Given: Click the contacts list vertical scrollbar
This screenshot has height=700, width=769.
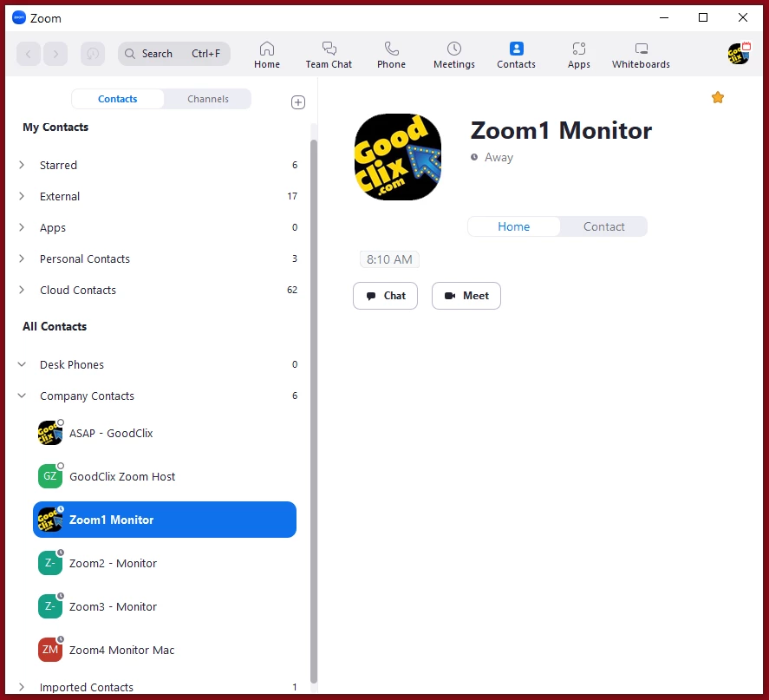Looking at the screenshot, I should 314,411.
